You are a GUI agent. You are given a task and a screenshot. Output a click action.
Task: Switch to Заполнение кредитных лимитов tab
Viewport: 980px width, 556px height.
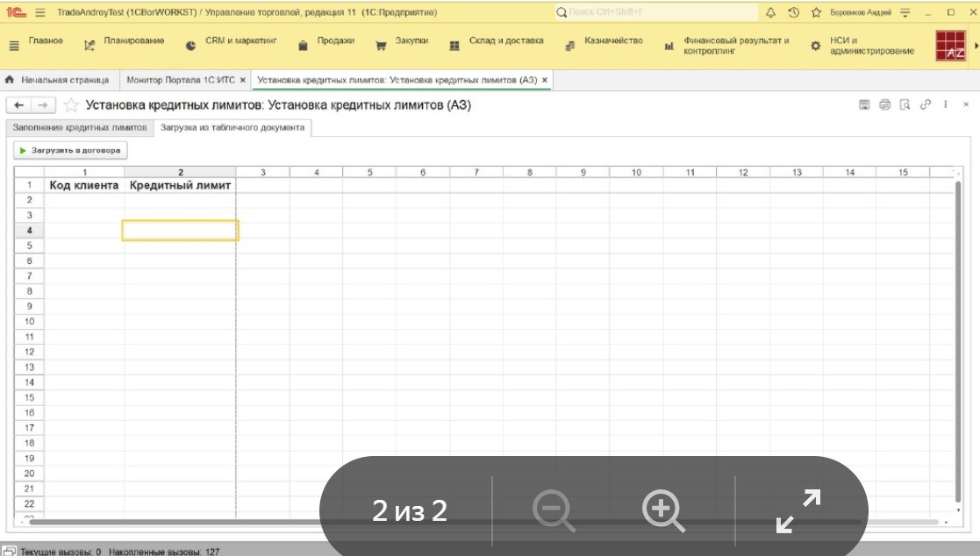80,127
